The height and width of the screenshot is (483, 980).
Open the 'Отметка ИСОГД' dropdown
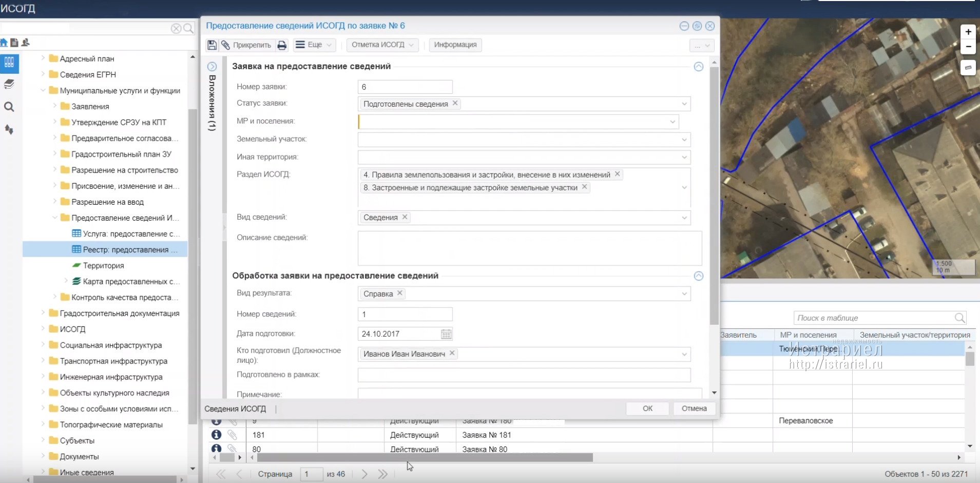pos(382,45)
